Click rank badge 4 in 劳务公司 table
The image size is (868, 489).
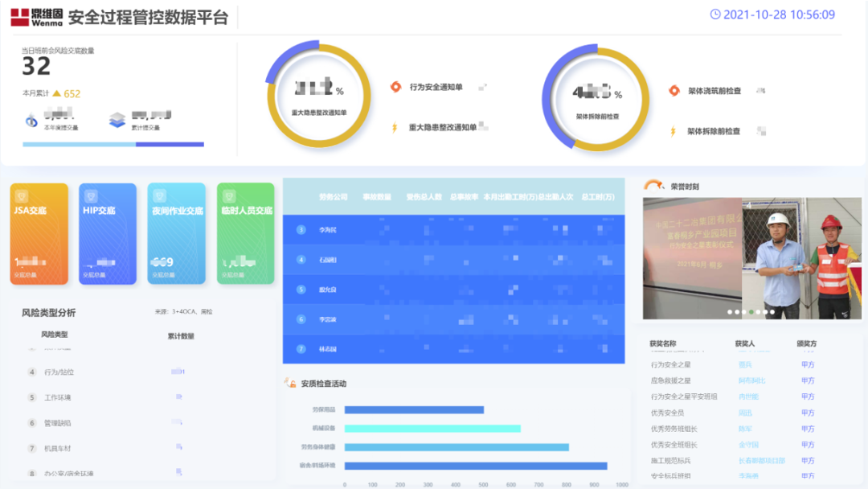coord(301,259)
